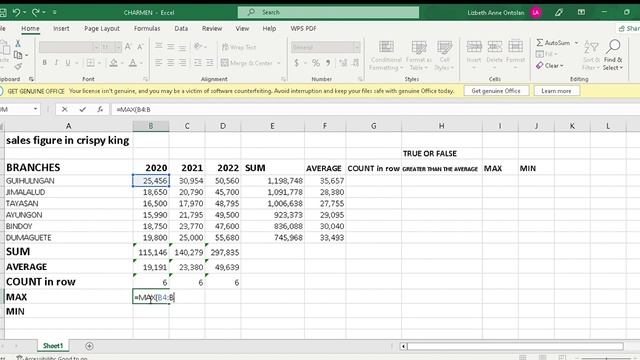The height and width of the screenshot is (360, 640).
Task: Click the Percent Style icon
Action: click(x=316, y=63)
